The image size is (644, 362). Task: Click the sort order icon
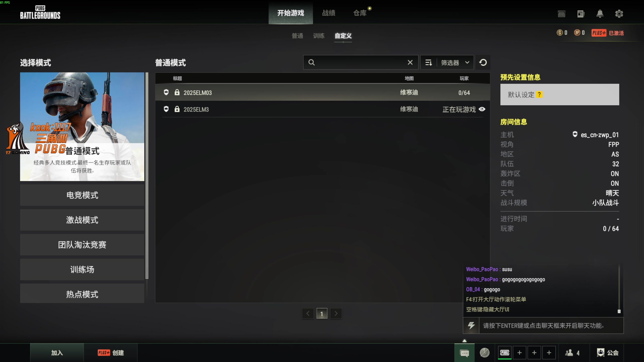pos(429,62)
